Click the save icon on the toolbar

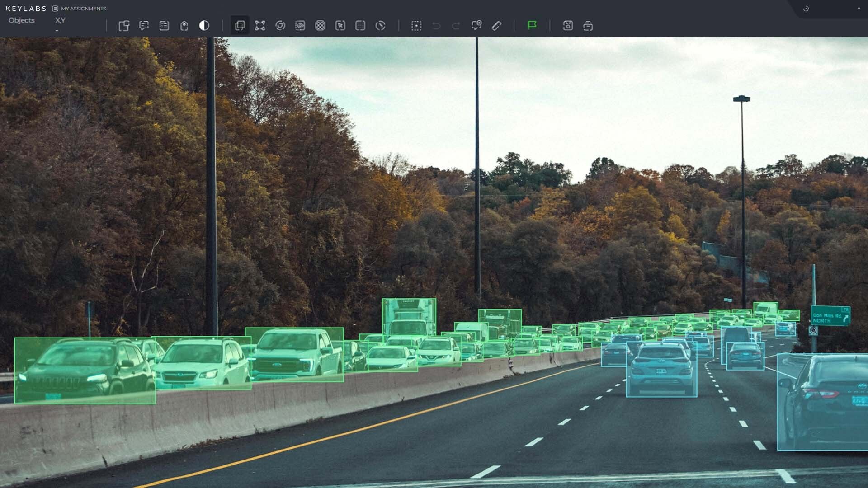pos(568,26)
